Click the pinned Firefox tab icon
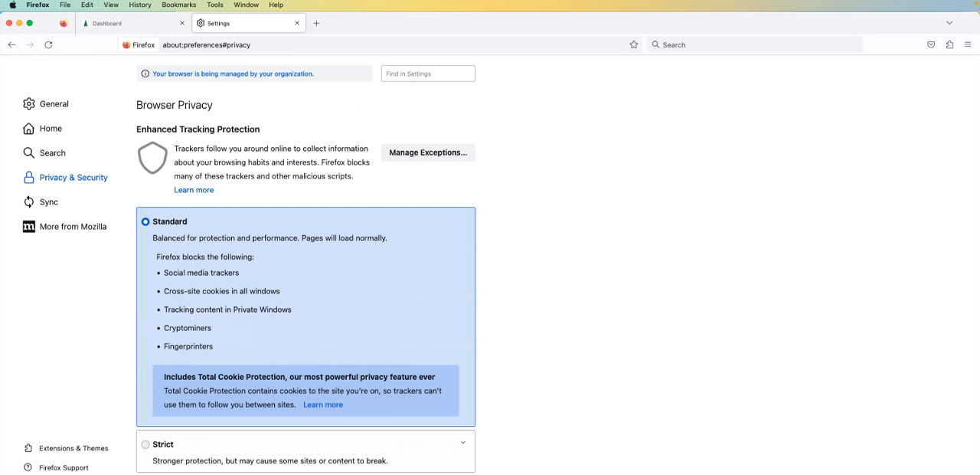 (64, 23)
